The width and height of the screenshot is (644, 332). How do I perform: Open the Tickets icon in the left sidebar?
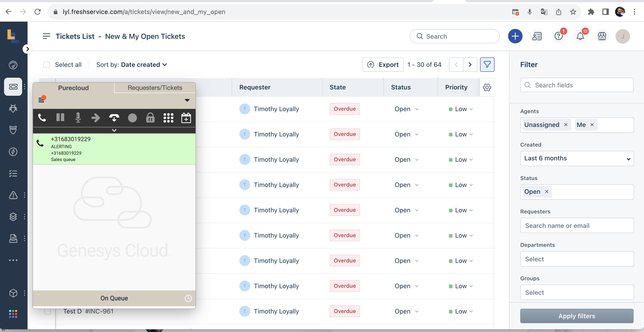pos(13,87)
